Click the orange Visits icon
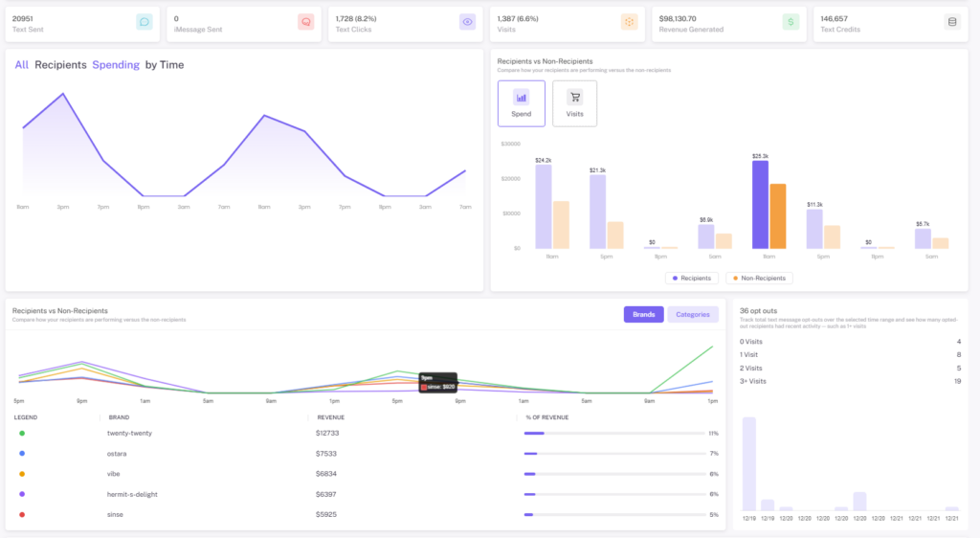 pos(630,22)
